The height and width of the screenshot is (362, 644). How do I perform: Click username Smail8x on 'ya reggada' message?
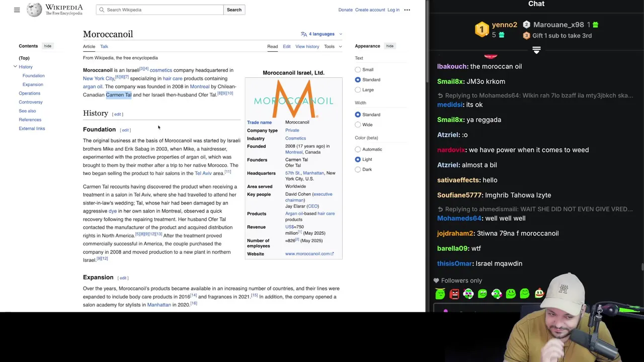(x=450, y=120)
